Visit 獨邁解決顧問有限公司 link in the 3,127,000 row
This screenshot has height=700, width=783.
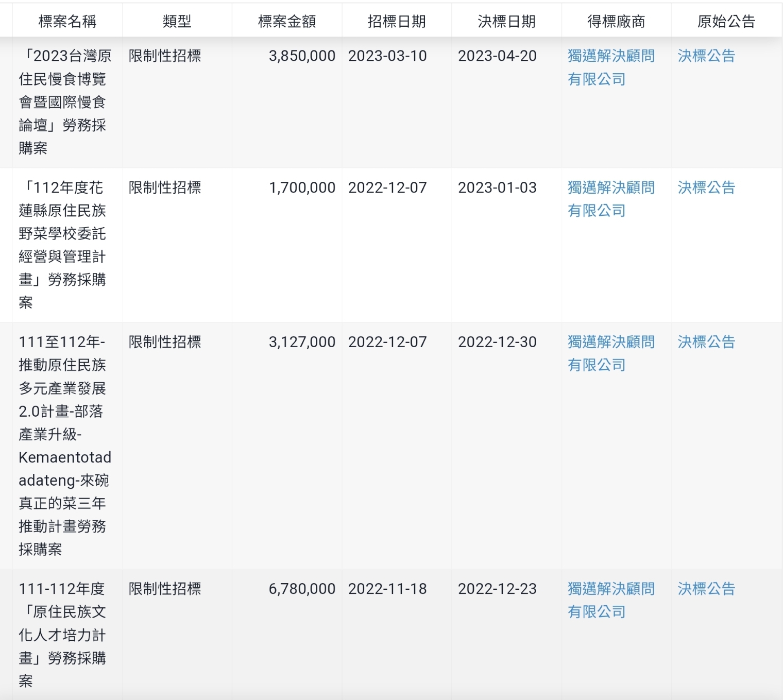(x=611, y=353)
